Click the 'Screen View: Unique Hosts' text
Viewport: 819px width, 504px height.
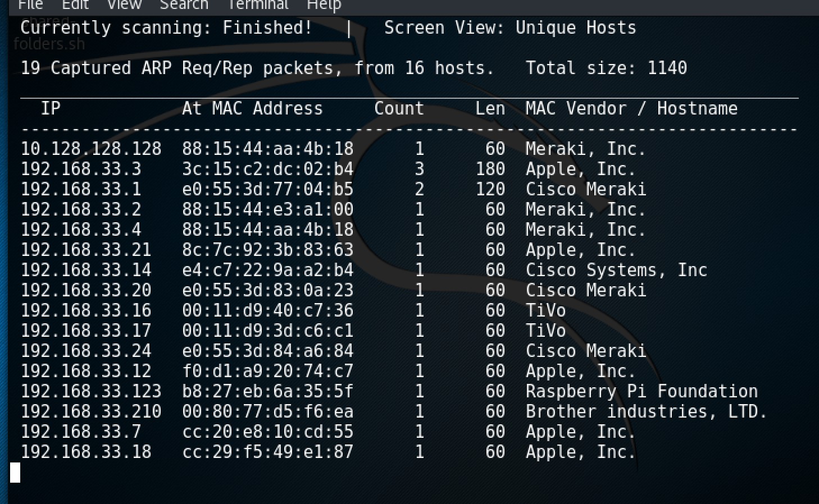(510, 28)
